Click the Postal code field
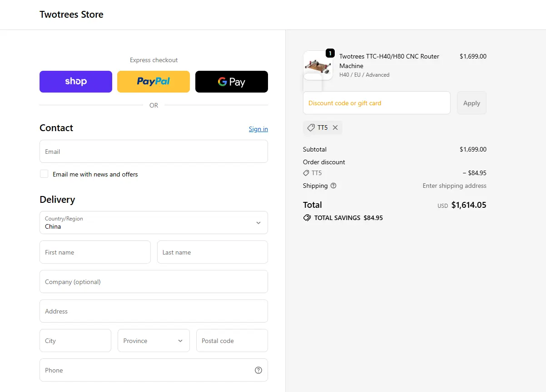The width and height of the screenshot is (546, 392). pos(232,341)
